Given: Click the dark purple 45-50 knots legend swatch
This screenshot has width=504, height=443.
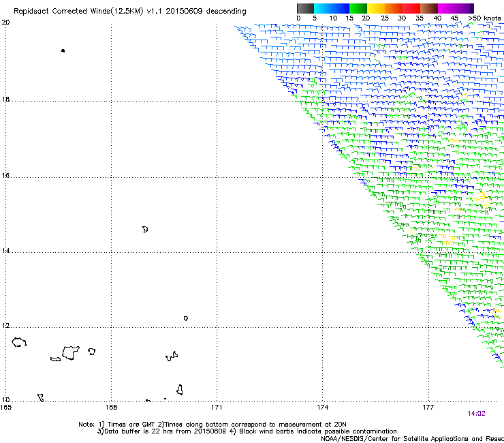Looking at the screenshot, I should point(464,8).
